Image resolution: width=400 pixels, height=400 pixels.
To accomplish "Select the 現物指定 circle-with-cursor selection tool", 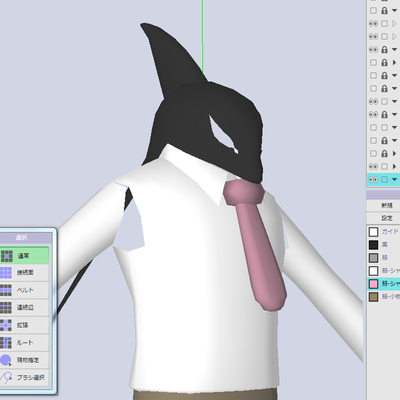I will click(24, 360).
